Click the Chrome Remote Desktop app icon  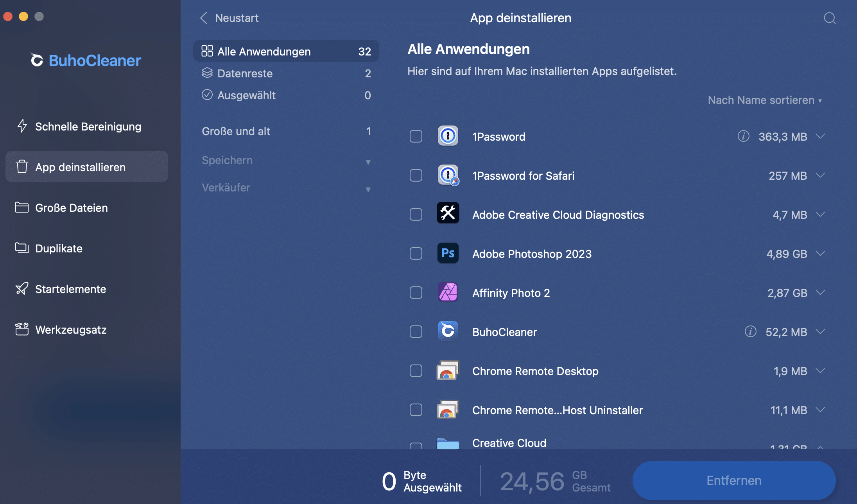click(x=448, y=370)
